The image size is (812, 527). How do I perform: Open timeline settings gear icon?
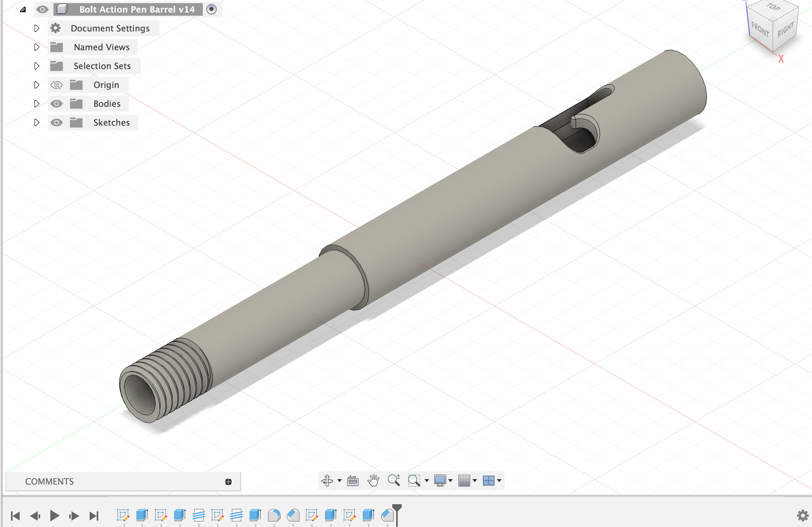803,515
